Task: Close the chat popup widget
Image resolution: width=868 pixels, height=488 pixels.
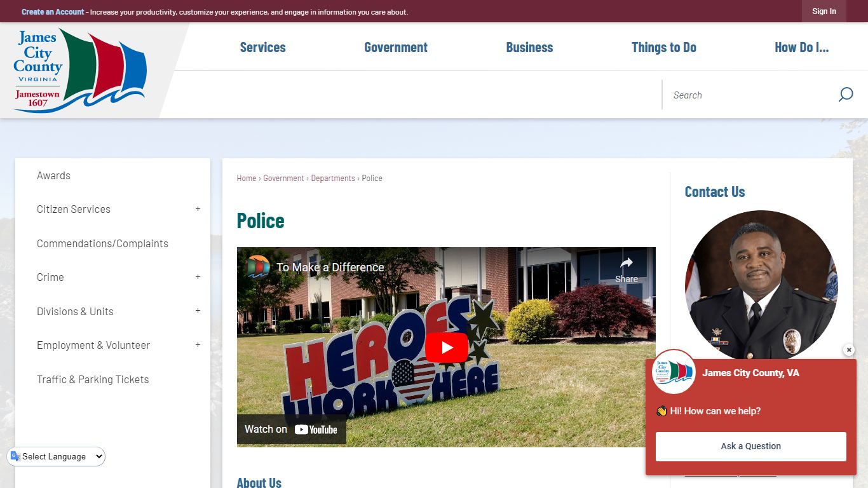Action: click(x=849, y=350)
